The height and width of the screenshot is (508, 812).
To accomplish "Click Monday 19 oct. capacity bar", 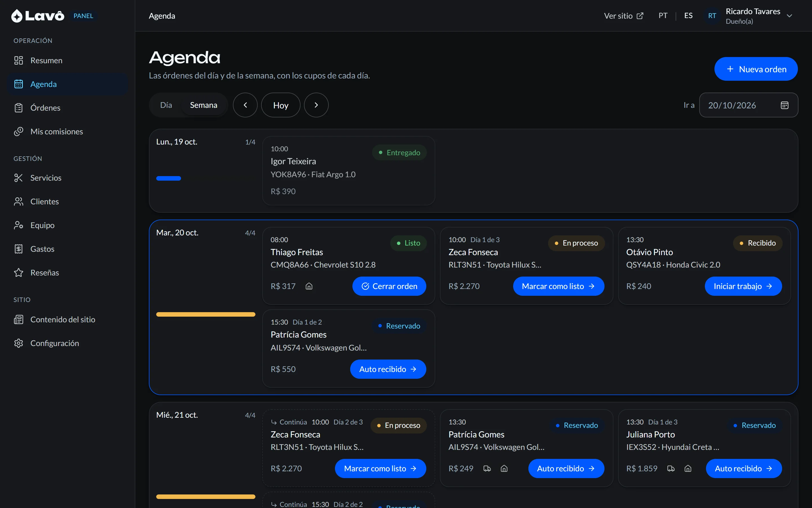I will [206, 178].
